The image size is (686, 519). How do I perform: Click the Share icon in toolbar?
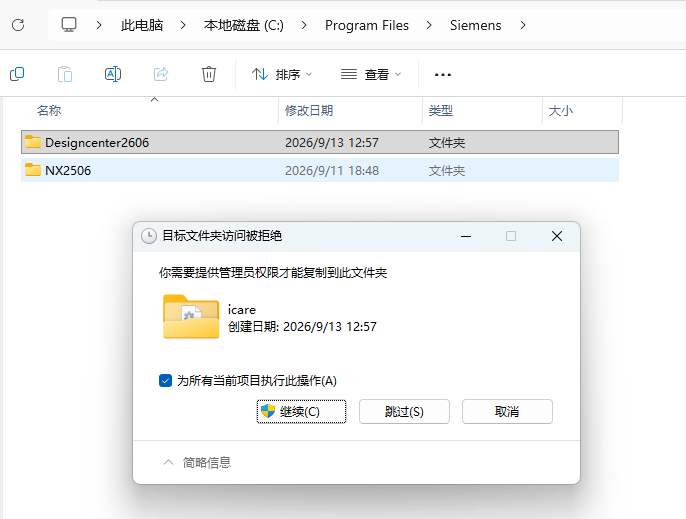[161, 74]
